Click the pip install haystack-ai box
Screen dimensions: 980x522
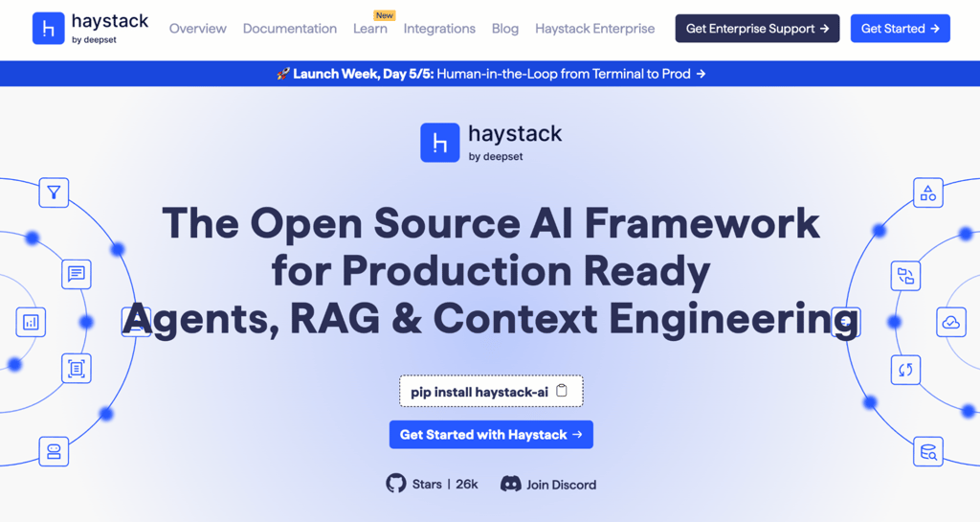491,391
